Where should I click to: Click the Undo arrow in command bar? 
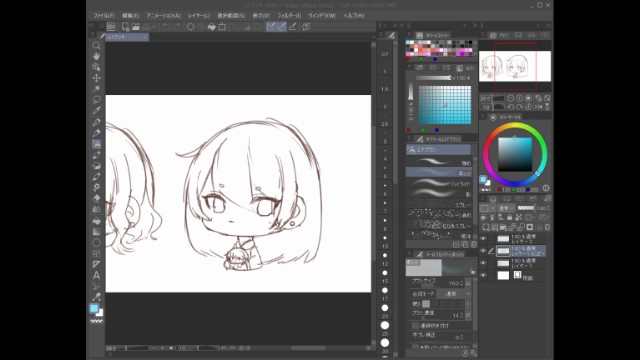coord(165,27)
